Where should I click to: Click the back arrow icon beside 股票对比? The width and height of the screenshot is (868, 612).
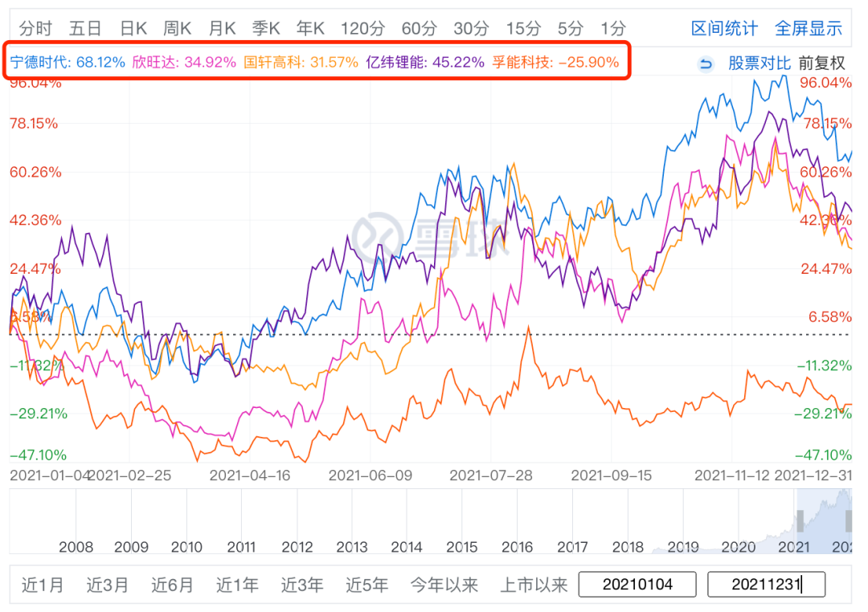tap(706, 63)
